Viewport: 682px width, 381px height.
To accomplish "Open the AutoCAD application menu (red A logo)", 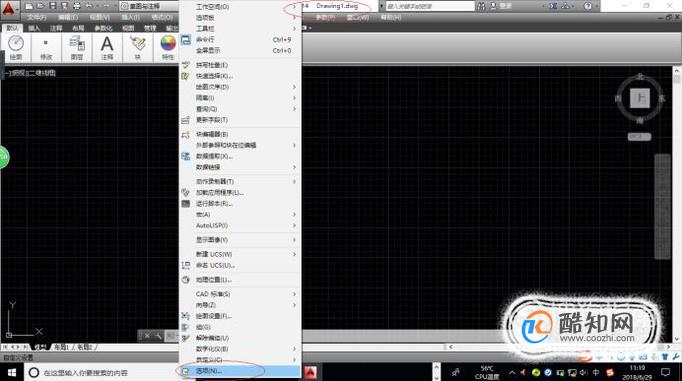I will 9,9.
